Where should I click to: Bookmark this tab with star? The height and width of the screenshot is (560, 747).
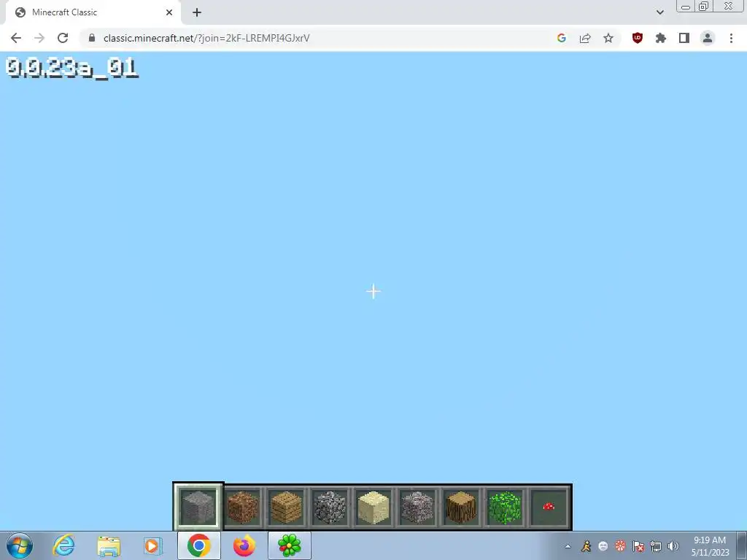click(608, 38)
